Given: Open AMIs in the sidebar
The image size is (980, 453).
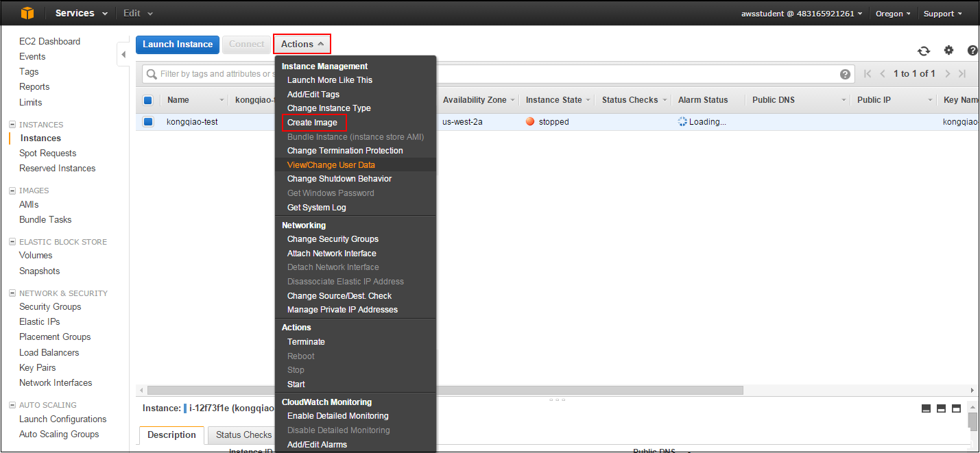Looking at the screenshot, I should coord(29,205).
